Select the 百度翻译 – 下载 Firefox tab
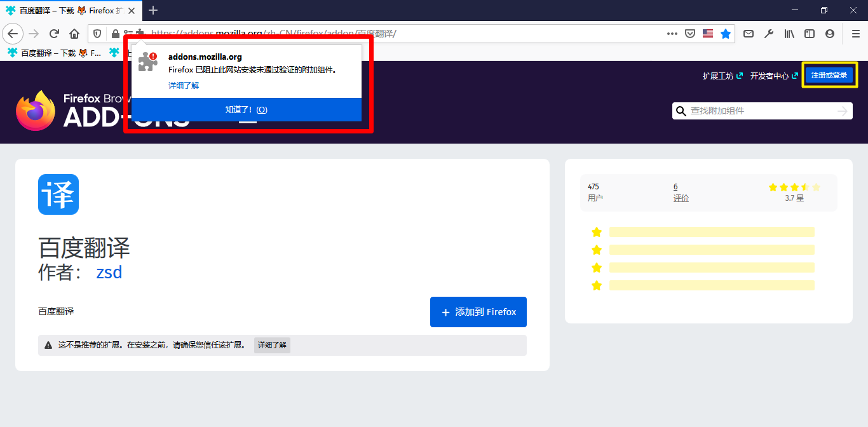Screen dimensions: 868x427 pos(72,10)
